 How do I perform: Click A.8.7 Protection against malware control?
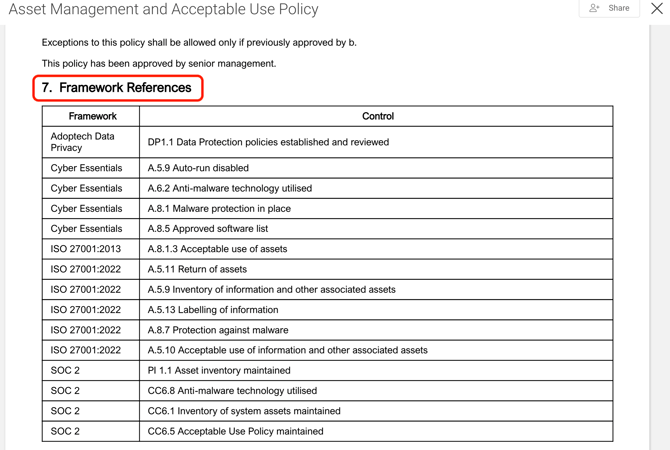click(x=218, y=330)
